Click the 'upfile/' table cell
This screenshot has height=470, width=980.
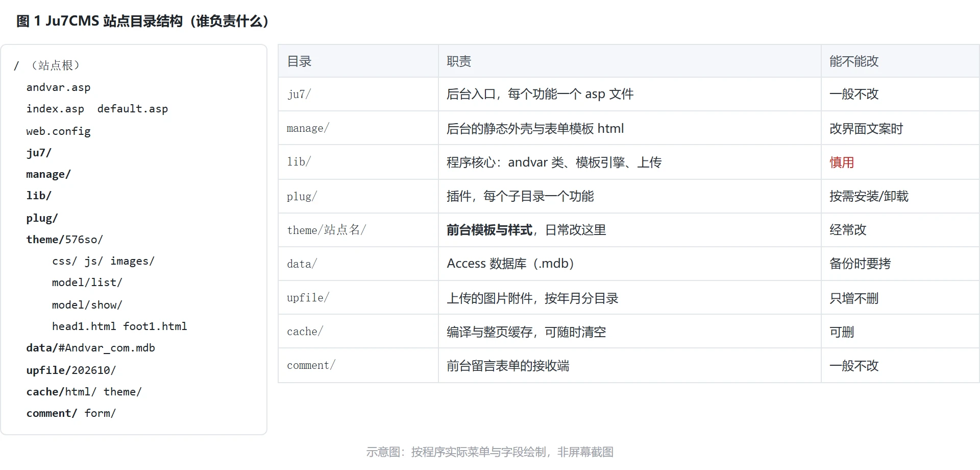(x=358, y=297)
